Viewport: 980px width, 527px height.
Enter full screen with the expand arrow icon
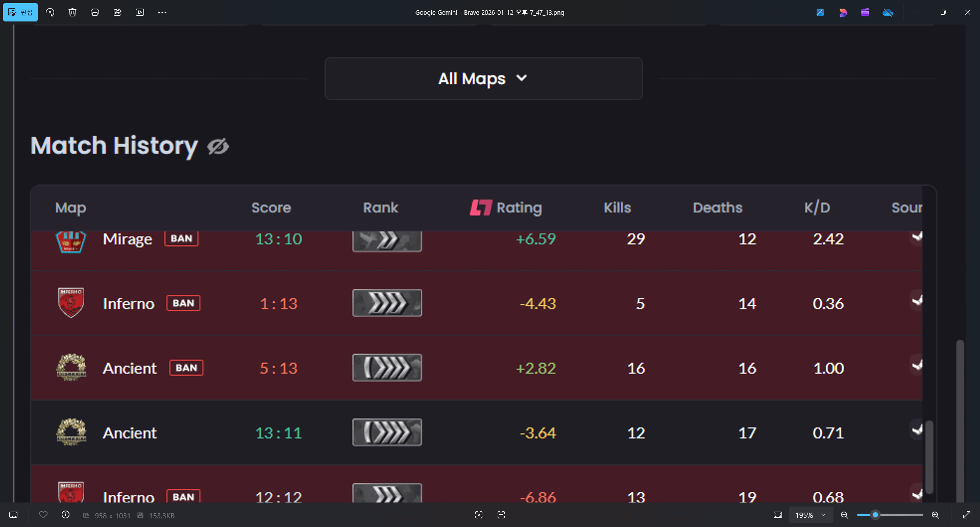[x=966, y=515]
